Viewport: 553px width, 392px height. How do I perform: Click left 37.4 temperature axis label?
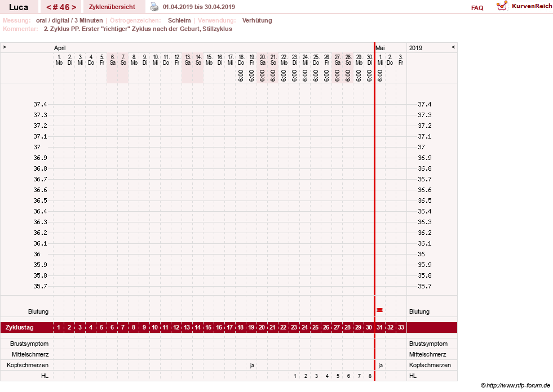(40, 104)
